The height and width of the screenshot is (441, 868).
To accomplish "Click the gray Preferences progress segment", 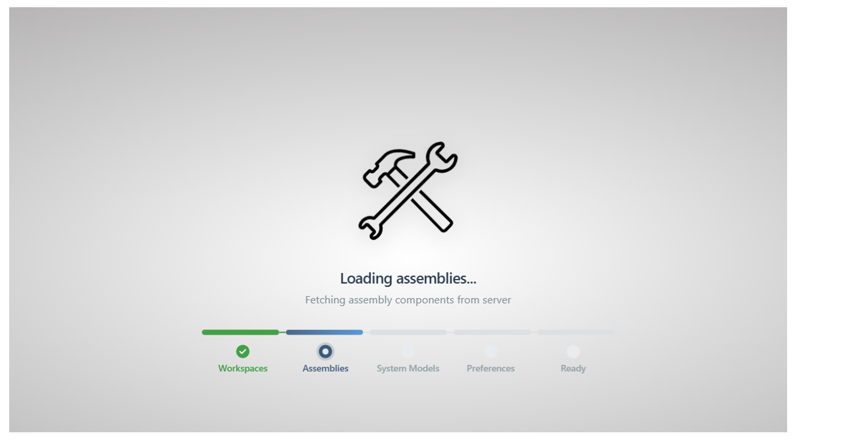I will 492,333.
